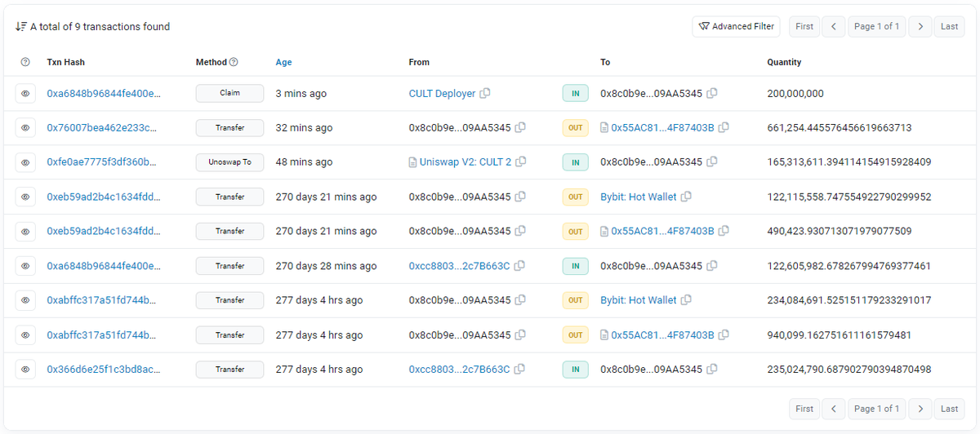The height and width of the screenshot is (434, 980).
Task: Click eye icon on the 940,099.16 quantity row
Action: (x=25, y=335)
